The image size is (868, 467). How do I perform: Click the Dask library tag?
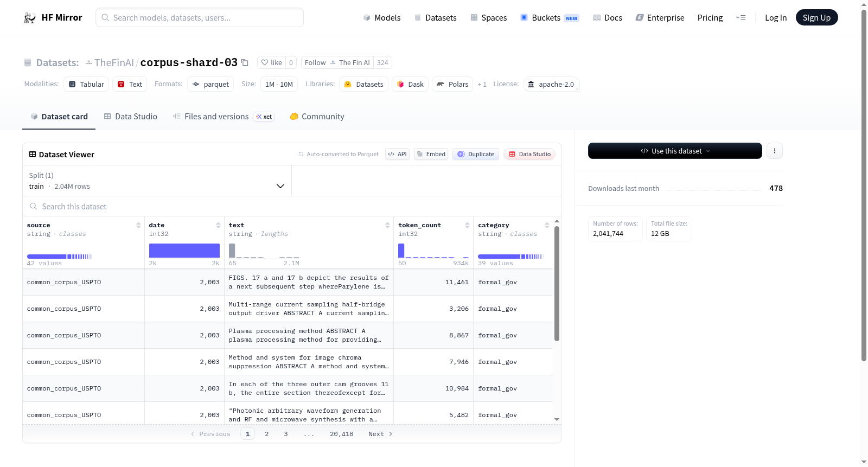(x=410, y=84)
